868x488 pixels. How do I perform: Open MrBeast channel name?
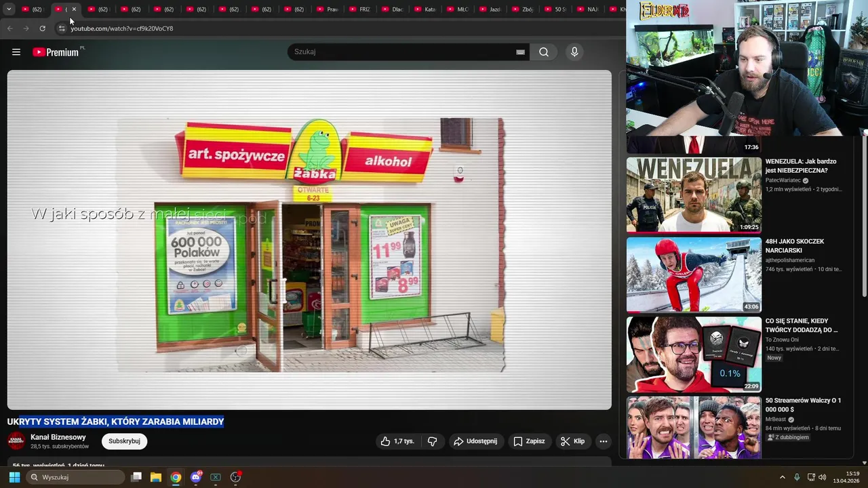pos(776,420)
